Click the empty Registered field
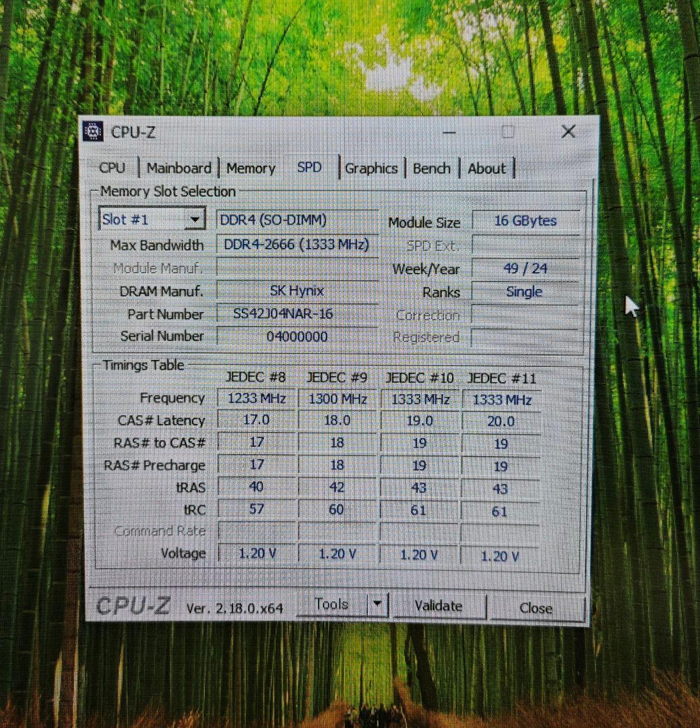Screen dimensions: 700x728 pyautogui.click(x=525, y=338)
